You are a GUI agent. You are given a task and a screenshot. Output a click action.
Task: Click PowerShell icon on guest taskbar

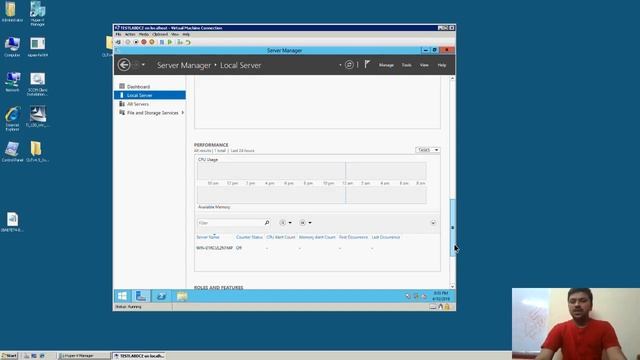point(161,296)
